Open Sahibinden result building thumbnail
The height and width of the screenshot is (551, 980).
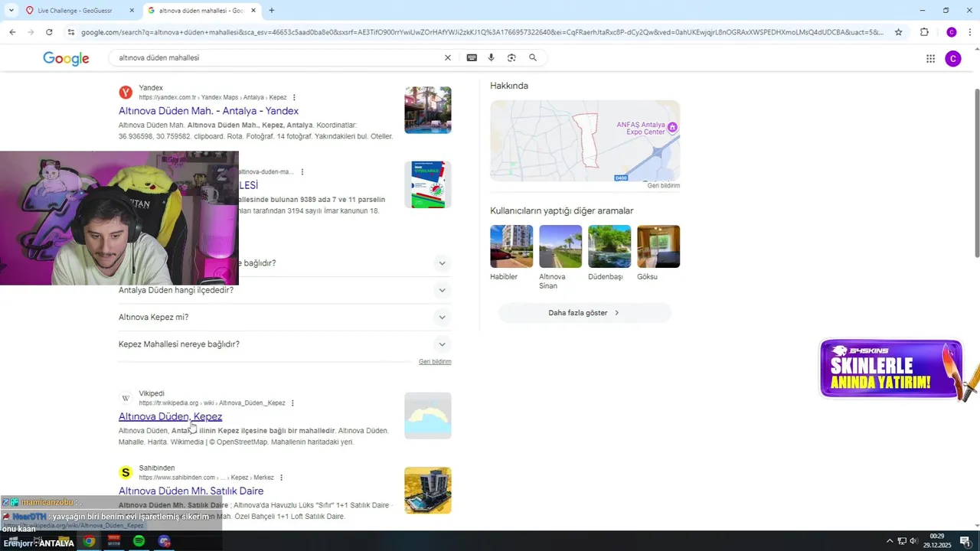(428, 491)
